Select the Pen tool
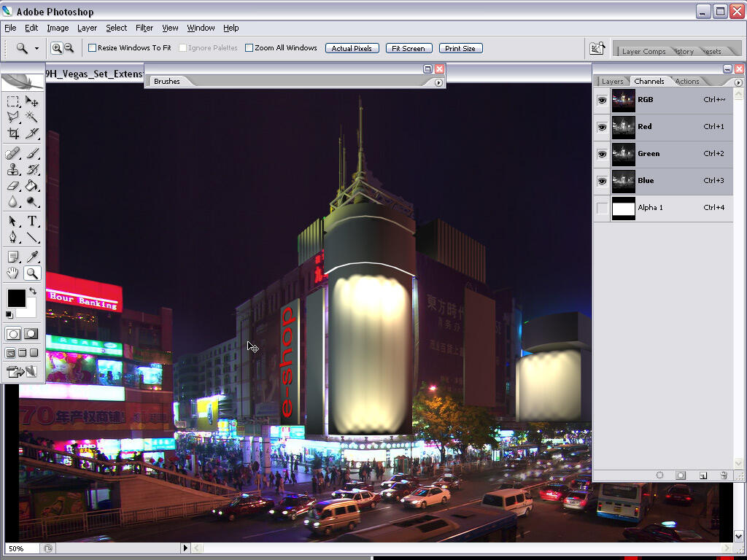The width and height of the screenshot is (747, 560). click(x=13, y=237)
